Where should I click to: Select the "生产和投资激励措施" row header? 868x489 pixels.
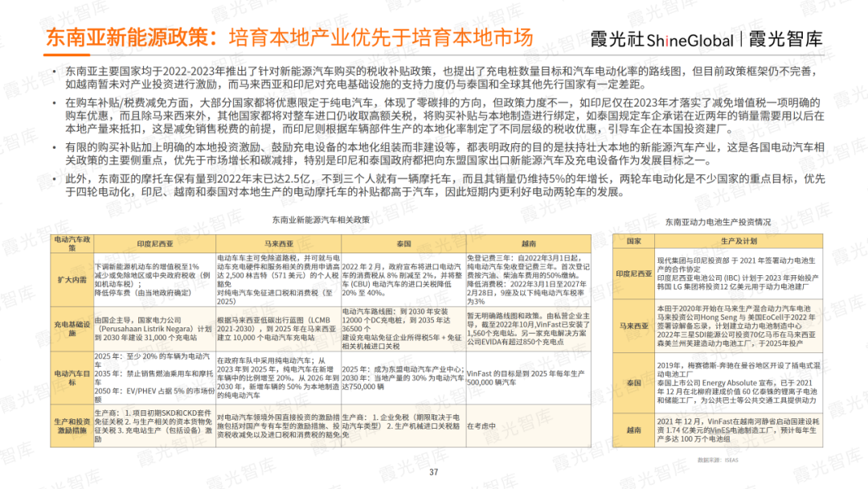click(x=72, y=426)
